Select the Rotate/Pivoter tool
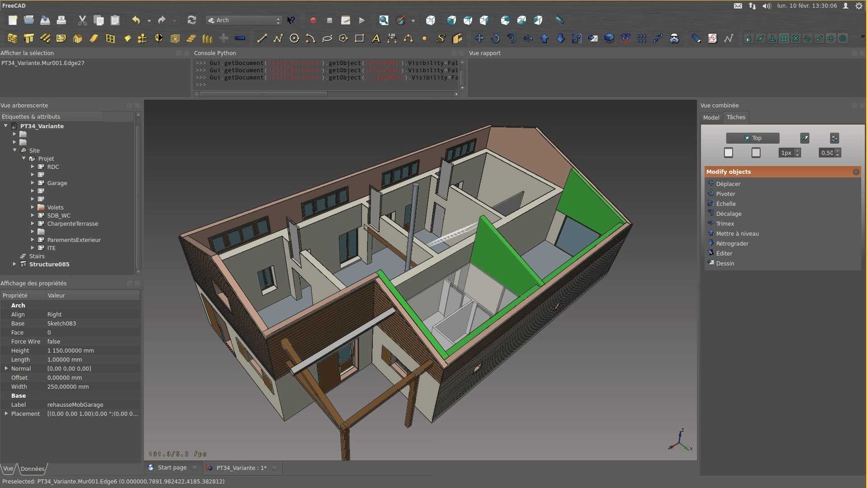The image size is (868, 488). (x=725, y=193)
